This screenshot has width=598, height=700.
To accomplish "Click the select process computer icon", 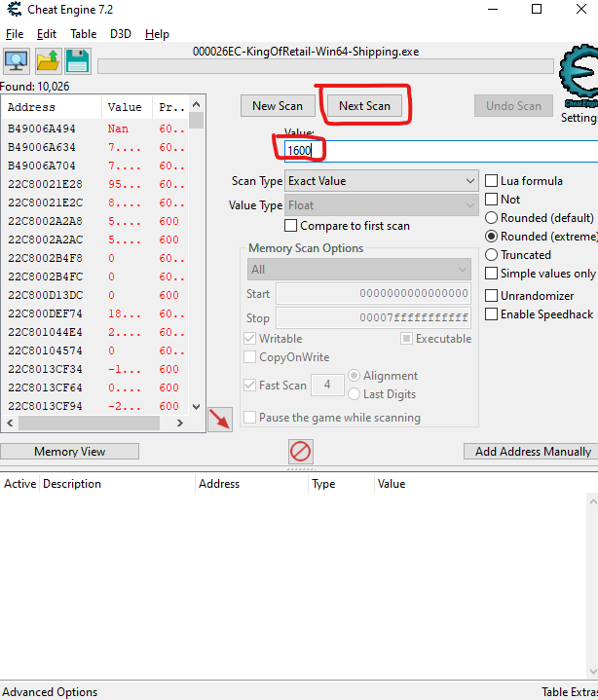I will point(17,61).
